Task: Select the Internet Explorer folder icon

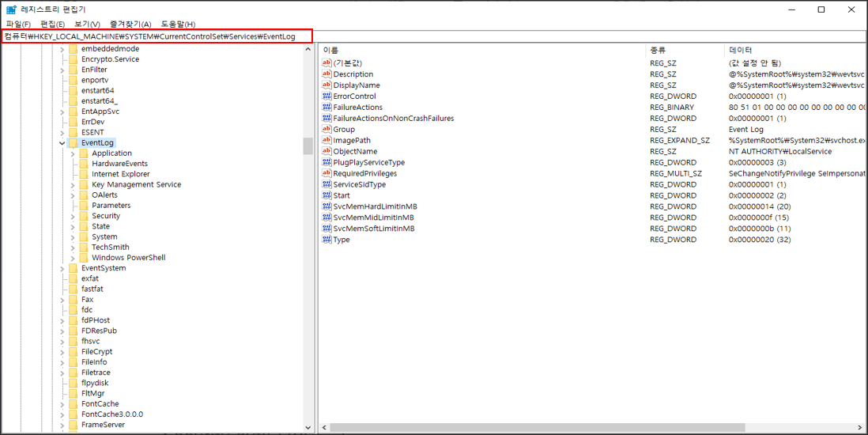Action: 84,174
